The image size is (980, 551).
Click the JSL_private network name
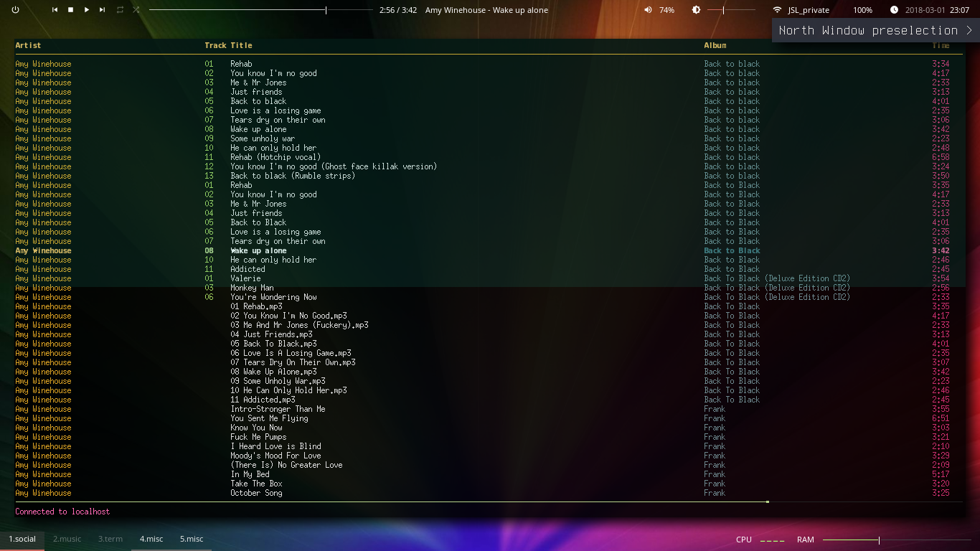(x=809, y=10)
